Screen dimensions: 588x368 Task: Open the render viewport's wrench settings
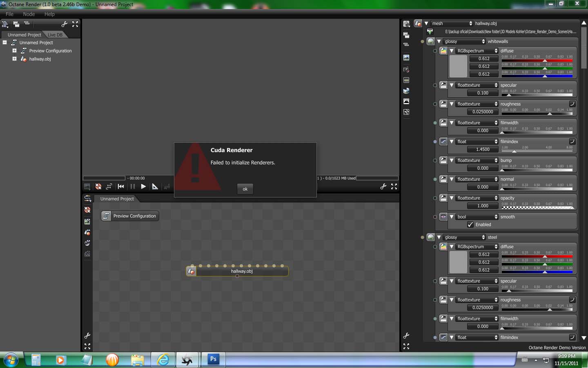[383, 186]
